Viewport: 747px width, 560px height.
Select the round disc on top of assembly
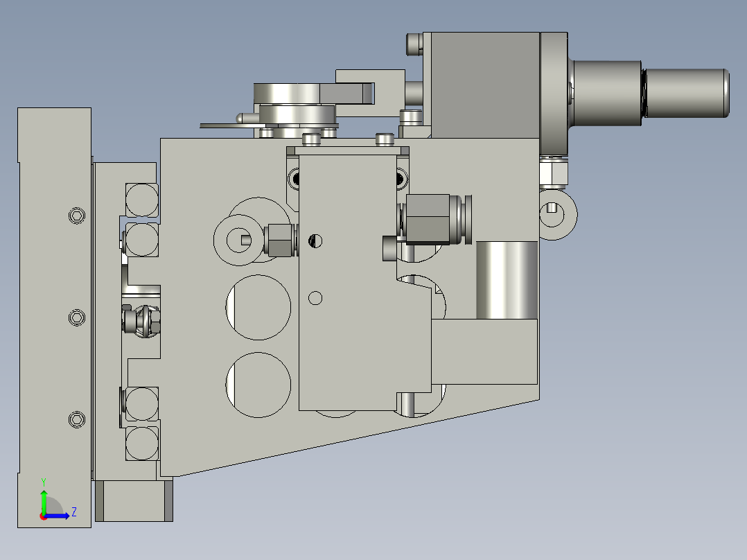(x=287, y=93)
